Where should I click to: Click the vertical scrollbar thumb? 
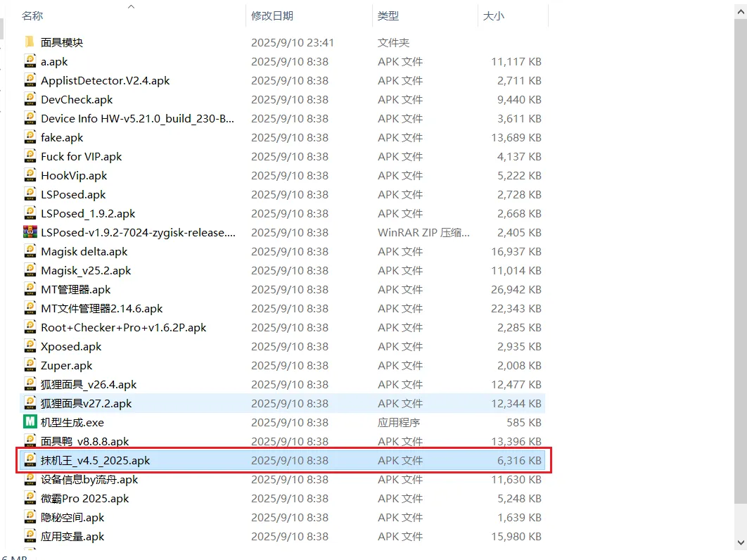coord(741,261)
